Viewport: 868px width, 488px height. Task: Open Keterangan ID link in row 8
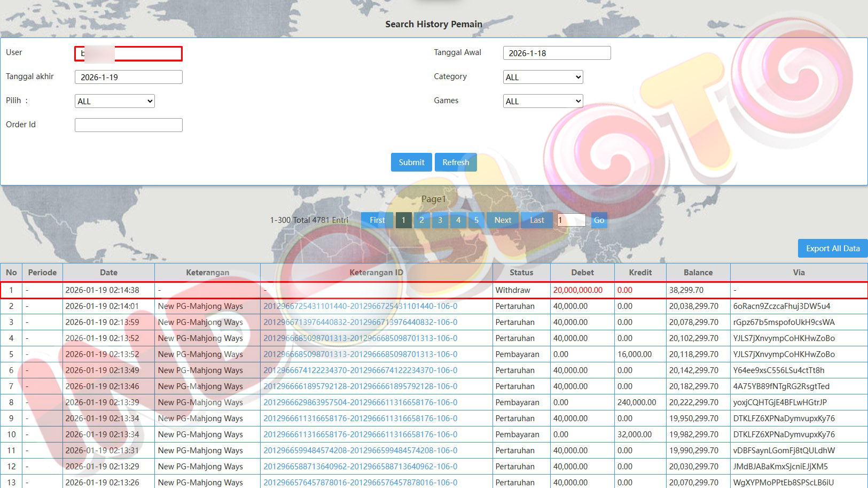point(360,402)
